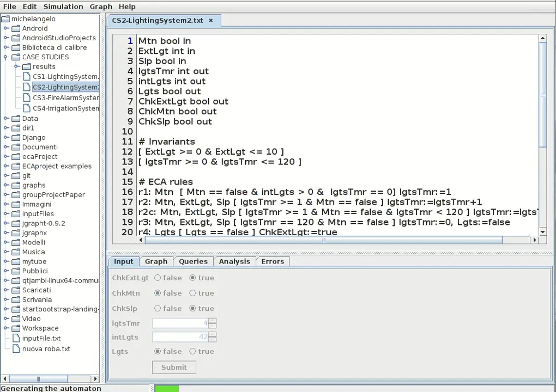Switch to the Analysis tab

click(x=234, y=261)
